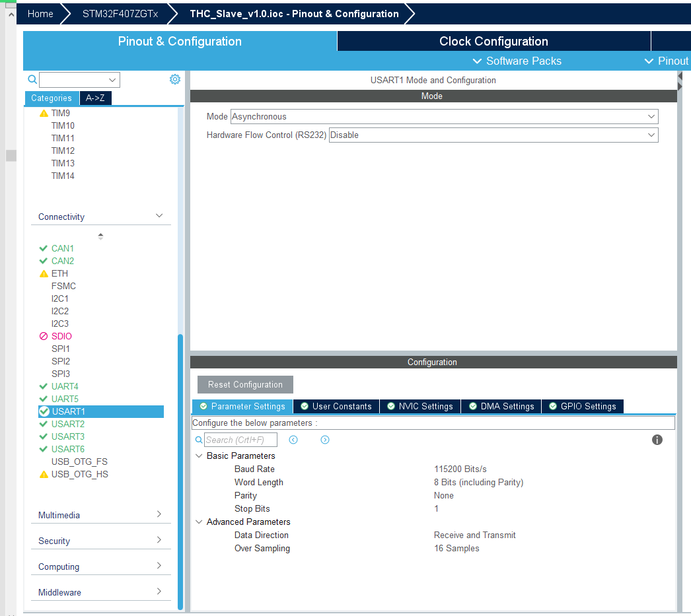Open Software Packs menu
691x616 pixels.
pyautogui.click(x=517, y=61)
